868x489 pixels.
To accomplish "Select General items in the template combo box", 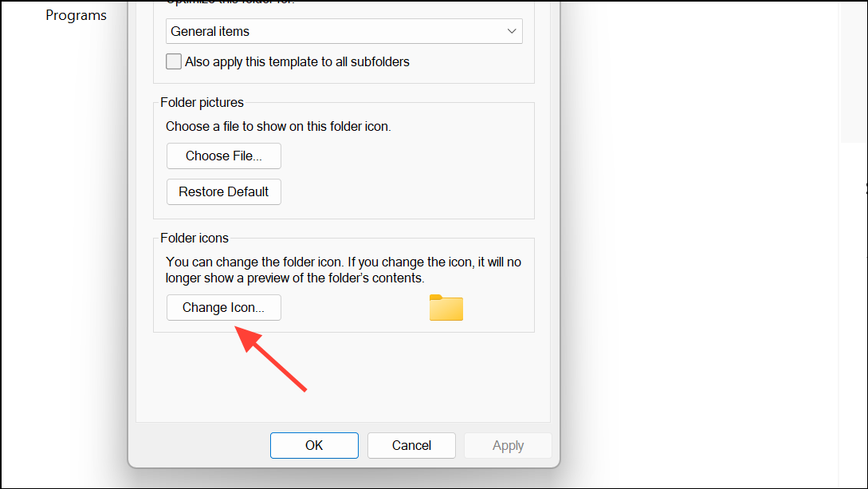I will click(210, 31).
